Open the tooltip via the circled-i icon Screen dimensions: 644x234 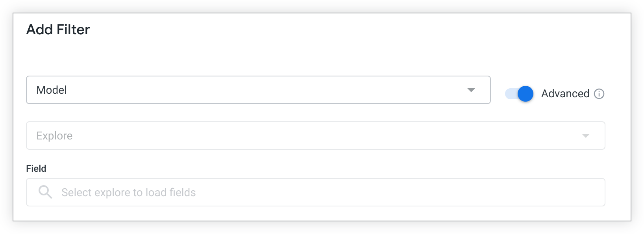point(599,94)
